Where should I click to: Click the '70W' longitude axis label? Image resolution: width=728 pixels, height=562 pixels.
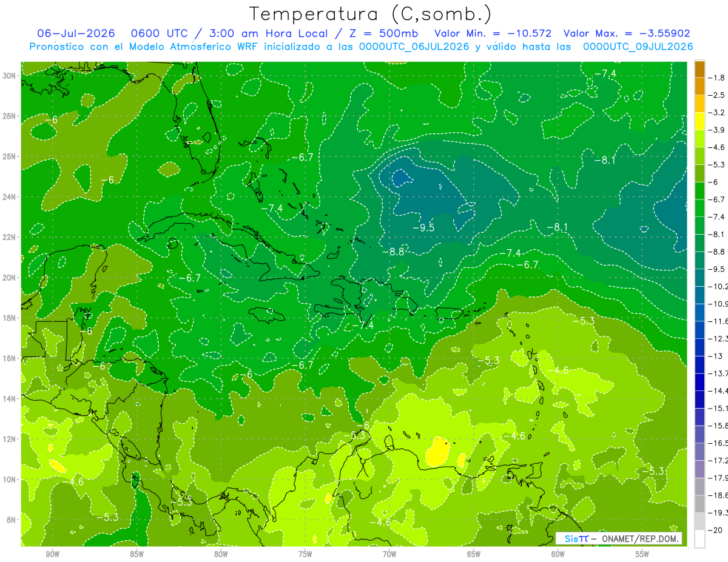coord(389,554)
